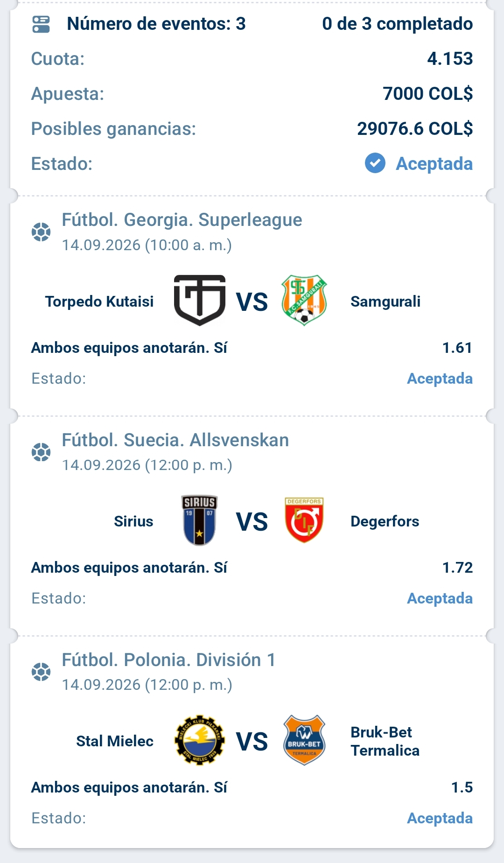The image size is (504, 863).
Task: Tap the Torpedo Kutaisi team name
Action: 99,302
